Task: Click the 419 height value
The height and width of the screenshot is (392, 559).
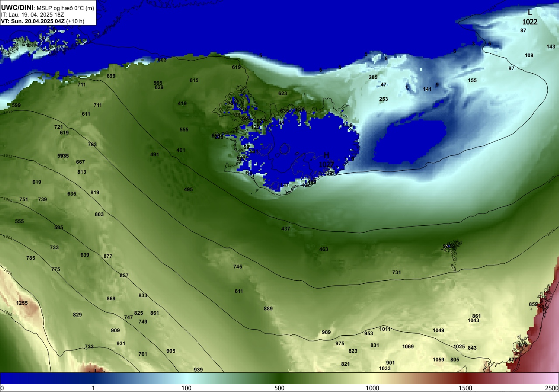Action: [x=182, y=103]
